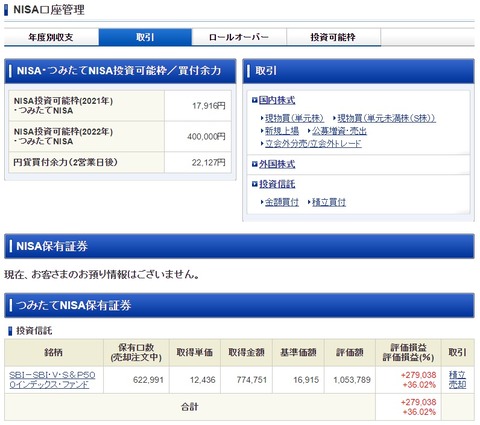The width and height of the screenshot is (480, 425).
Task: Click the 評価額 value 1,053,789
Action: click(352, 380)
